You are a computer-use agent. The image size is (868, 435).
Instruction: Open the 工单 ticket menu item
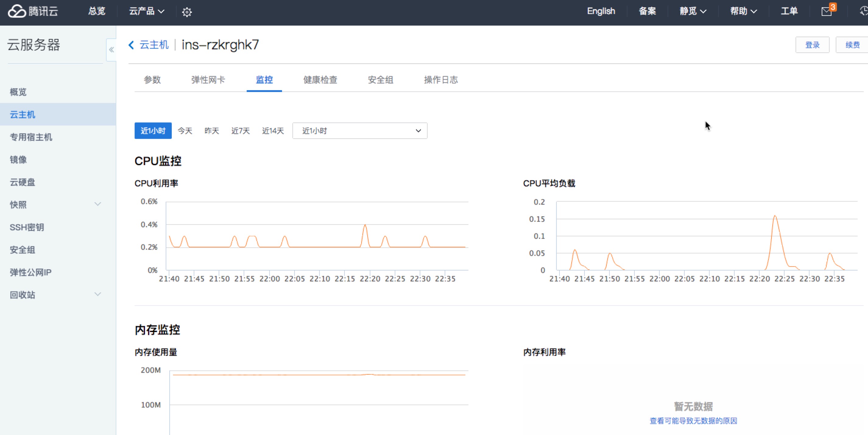point(789,11)
